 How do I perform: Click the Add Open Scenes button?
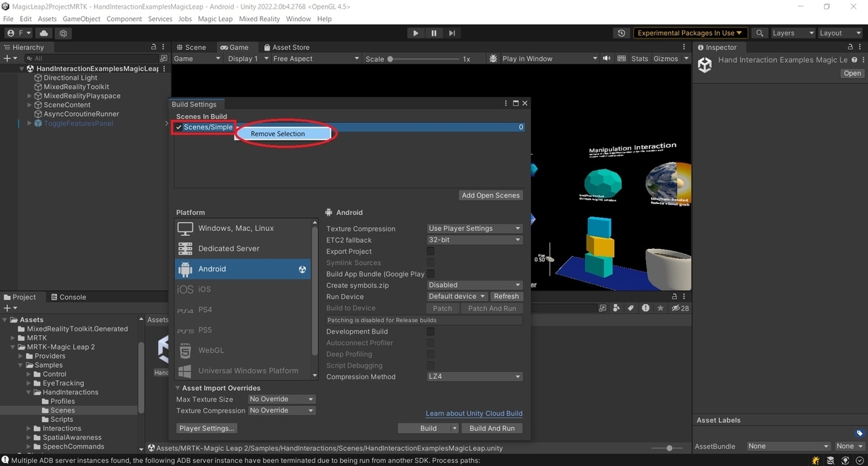(x=491, y=195)
